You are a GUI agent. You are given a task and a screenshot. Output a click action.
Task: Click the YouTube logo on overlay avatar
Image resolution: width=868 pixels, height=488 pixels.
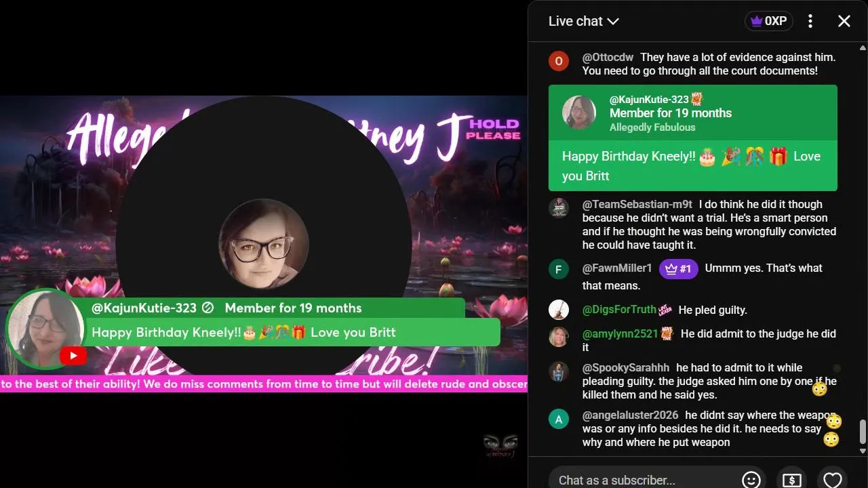(x=73, y=356)
